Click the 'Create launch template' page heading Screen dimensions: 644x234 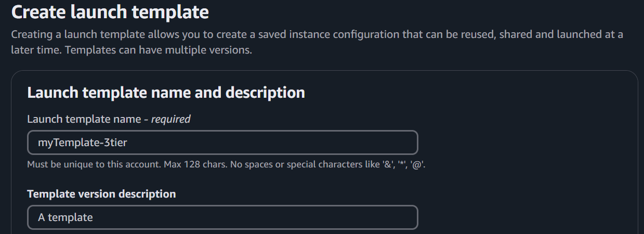[110, 12]
